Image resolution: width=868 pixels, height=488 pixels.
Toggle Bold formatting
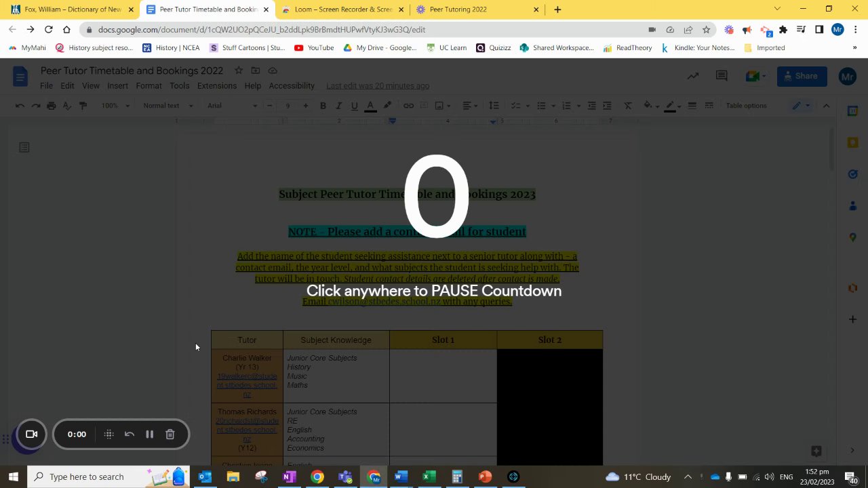tap(323, 106)
